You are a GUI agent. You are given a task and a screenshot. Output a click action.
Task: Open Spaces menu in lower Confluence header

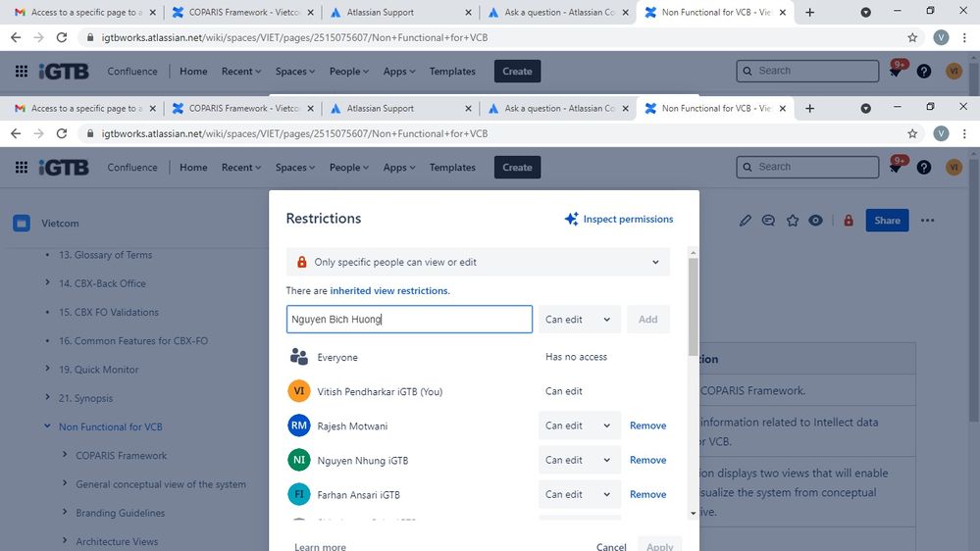click(x=295, y=168)
